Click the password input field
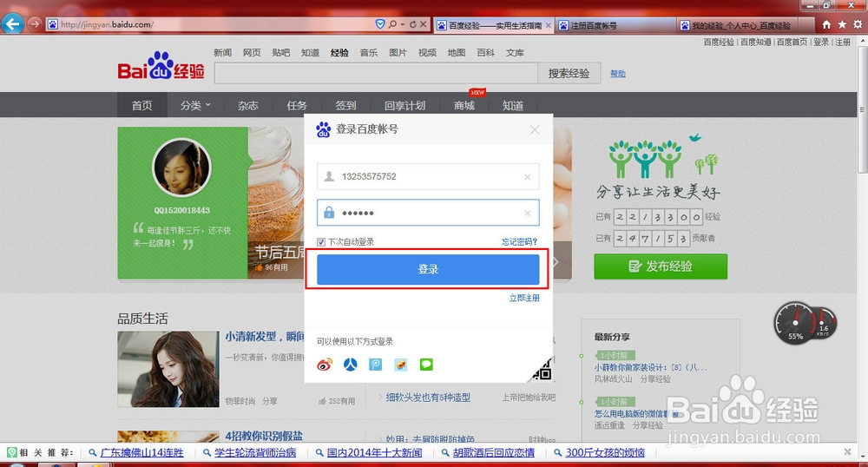 point(428,213)
